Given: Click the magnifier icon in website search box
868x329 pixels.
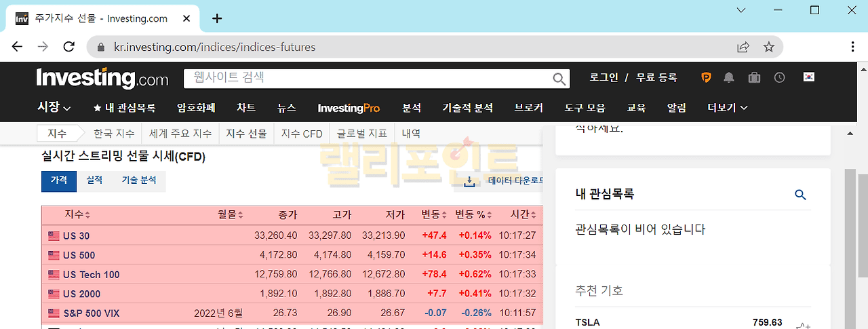Looking at the screenshot, I should coord(559,79).
